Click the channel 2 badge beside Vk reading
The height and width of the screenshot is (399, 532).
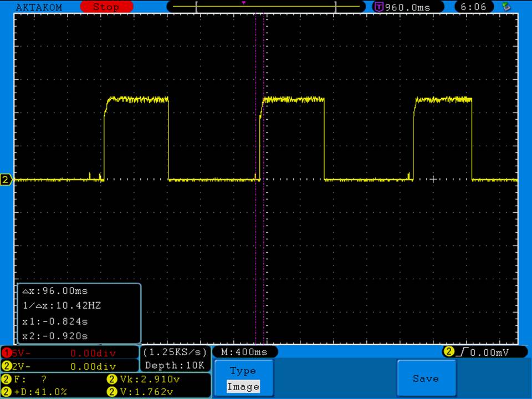pos(112,380)
